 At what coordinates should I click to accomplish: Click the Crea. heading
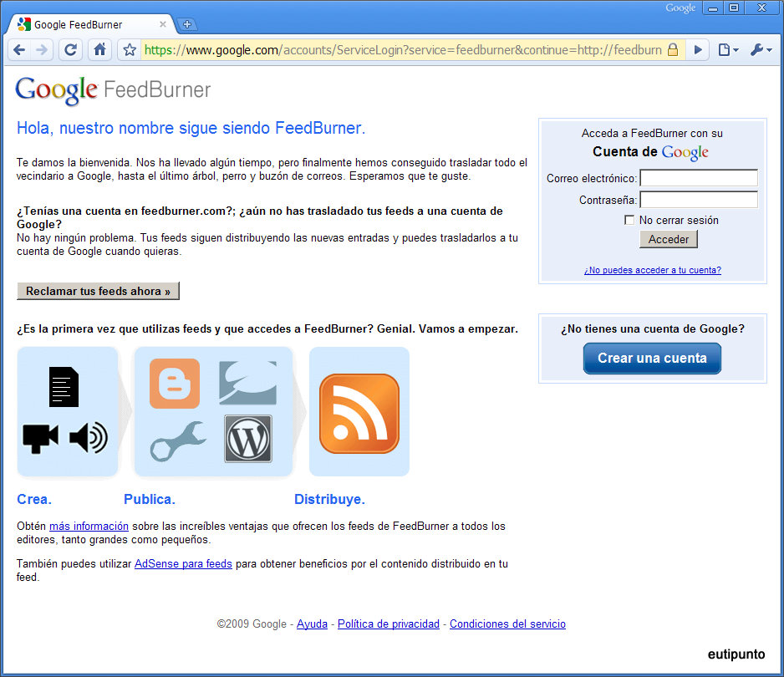pos(34,499)
